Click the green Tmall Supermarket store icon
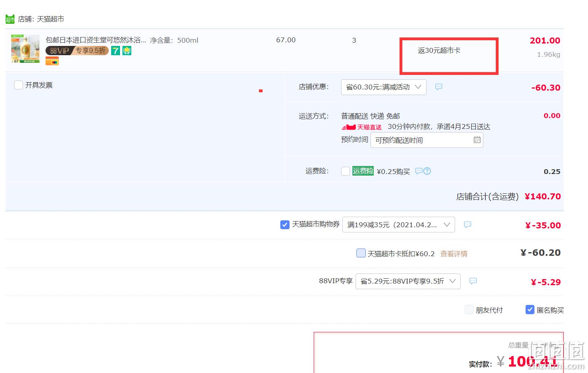This screenshot has height=373, width=588. pyautogui.click(x=10, y=19)
